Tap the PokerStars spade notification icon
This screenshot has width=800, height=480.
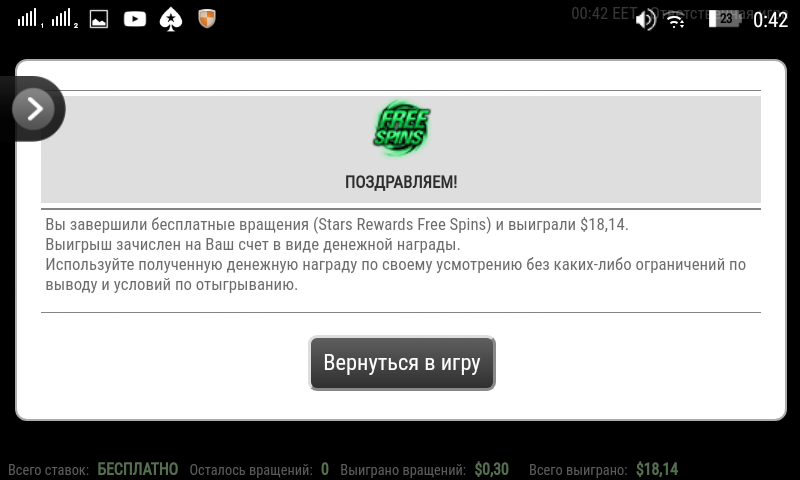[171, 20]
